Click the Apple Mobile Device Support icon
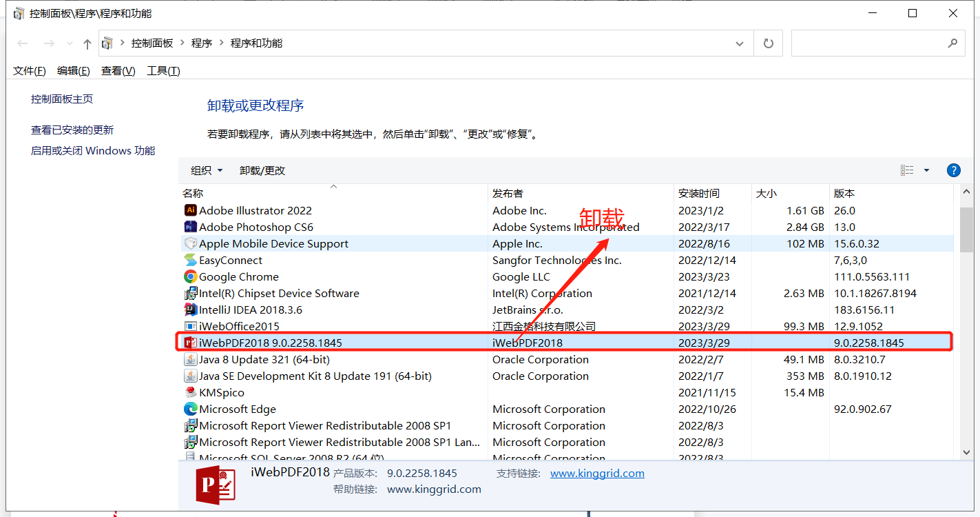980x517 pixels. click(191, 243)
